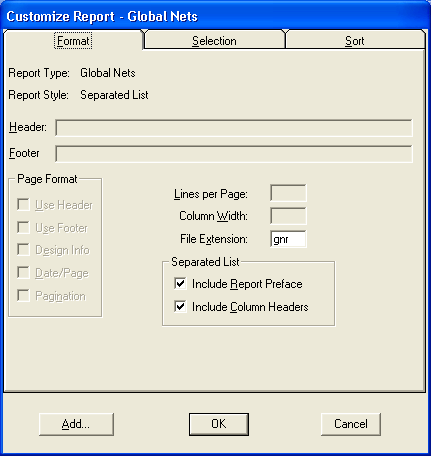This screenshot has height=456, width=431.
Task: Click the Add... button
Action: point(76,424)
